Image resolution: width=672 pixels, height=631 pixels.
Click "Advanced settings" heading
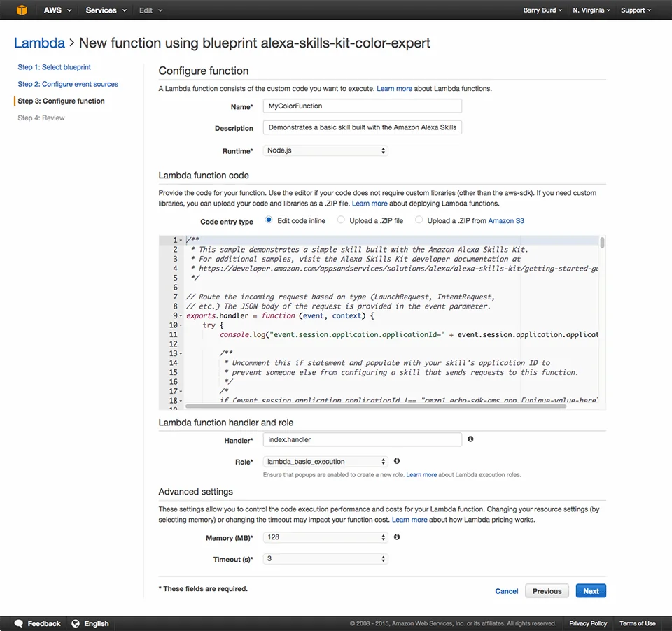pyautogui.click(x=195, y=492)
